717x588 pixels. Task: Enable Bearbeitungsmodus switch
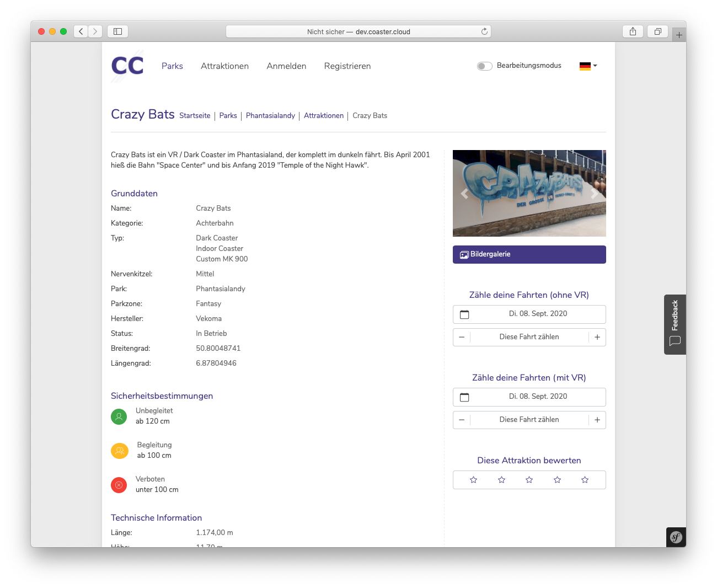click(x=484, y=66)
